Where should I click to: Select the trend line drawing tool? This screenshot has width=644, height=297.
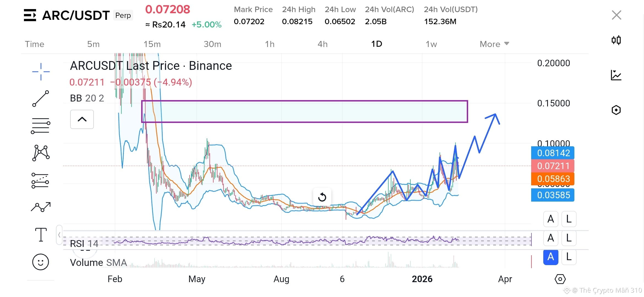pyautogui.click(x=41, y=98)
